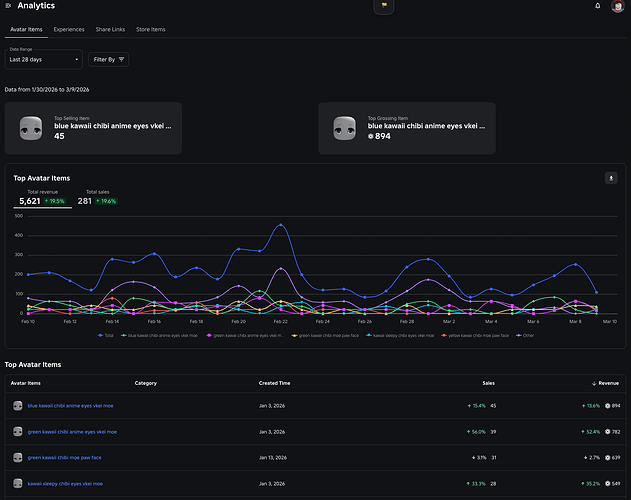This screenshot has width=631, height=500.
Task: Toggle blue kawaii chibi anime eyes legend entry
Action: 160,335
